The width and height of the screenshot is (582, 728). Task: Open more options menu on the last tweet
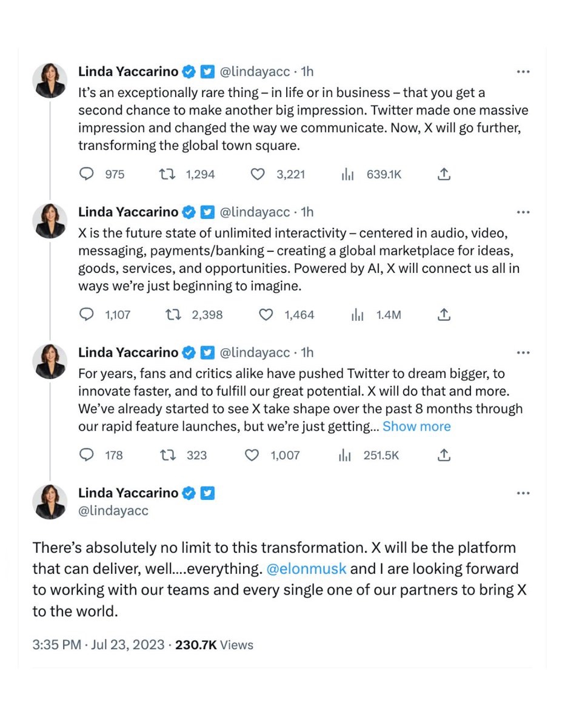(x=523, y=493)
